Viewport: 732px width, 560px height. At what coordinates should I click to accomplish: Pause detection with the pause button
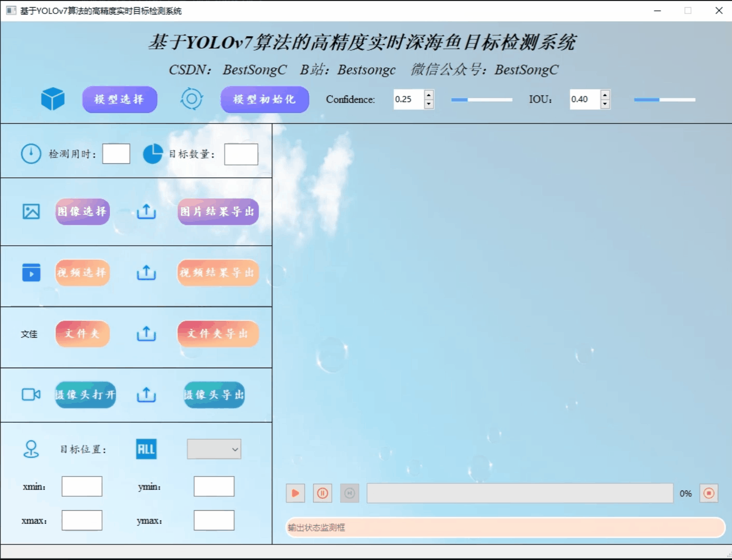322,493
